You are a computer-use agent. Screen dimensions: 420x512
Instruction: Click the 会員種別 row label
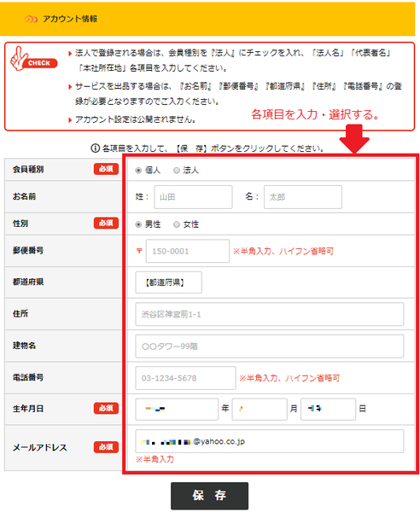click(28, 170)
